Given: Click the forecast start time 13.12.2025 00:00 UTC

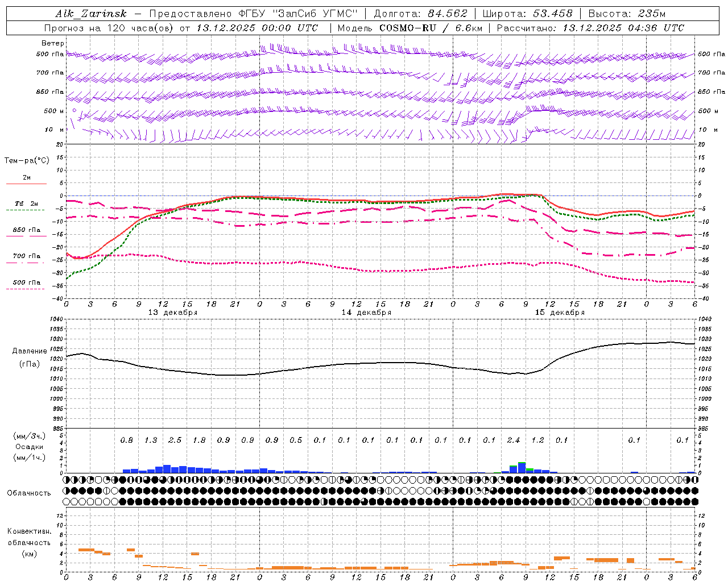Looking at the screenshot, I should pos(258,27).
